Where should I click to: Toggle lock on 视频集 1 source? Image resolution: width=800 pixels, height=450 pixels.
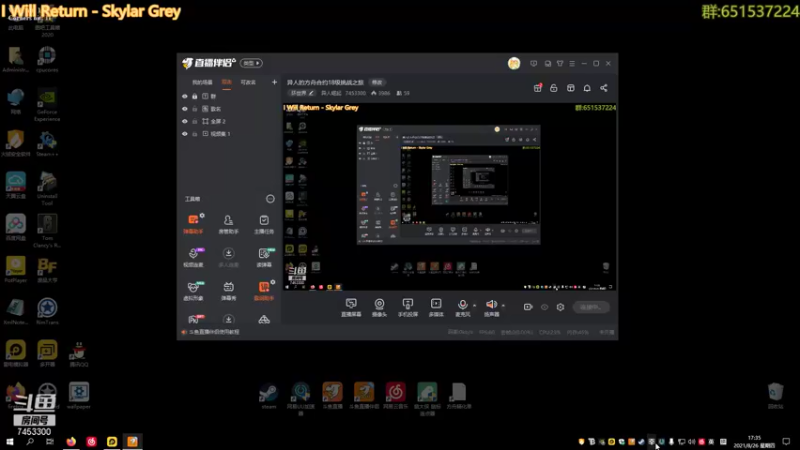[x=194, y=134]
